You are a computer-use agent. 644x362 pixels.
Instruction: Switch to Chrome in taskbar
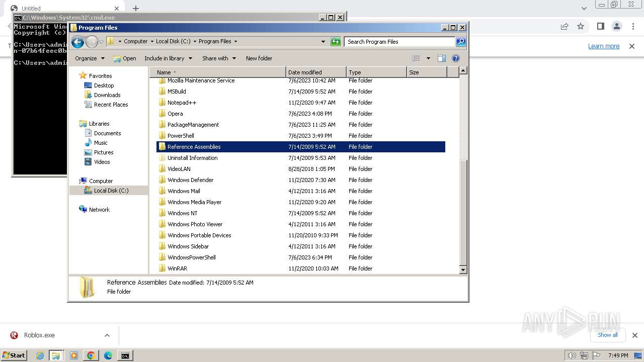pyautogui.click(x=91, y=355)
